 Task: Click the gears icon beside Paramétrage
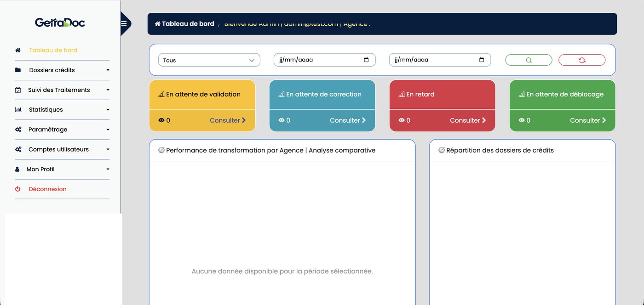pyautogui.click(x=18, y=130)
